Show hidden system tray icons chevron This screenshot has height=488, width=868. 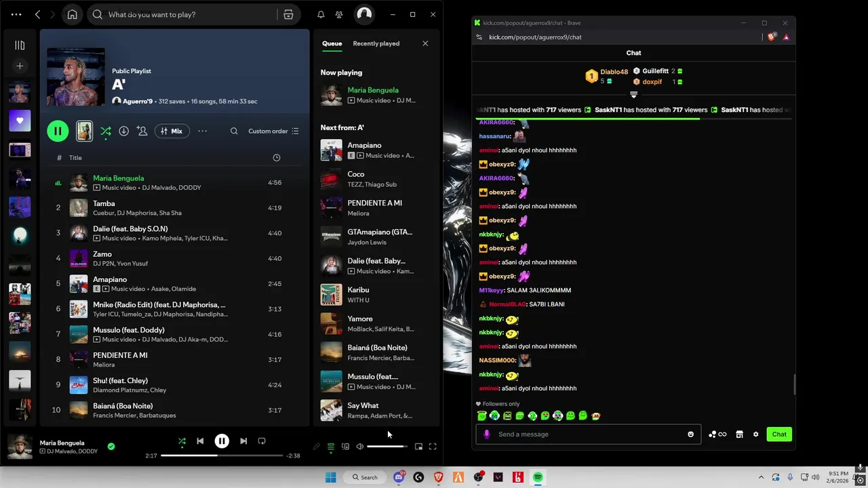761,477
